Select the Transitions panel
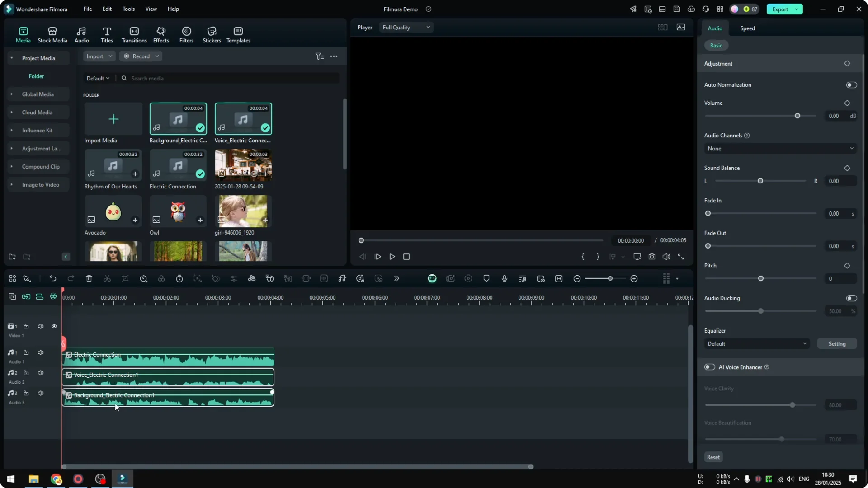868x488 pixels. [134, 34]
